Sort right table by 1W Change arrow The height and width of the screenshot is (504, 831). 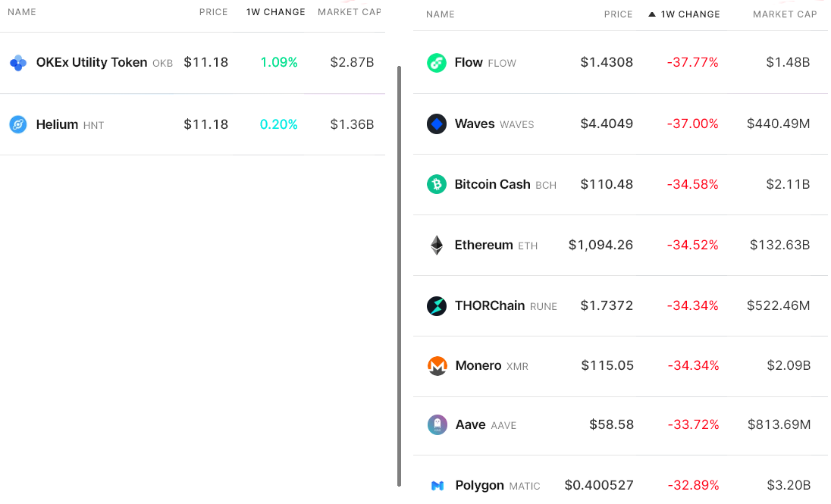[652, 14]
